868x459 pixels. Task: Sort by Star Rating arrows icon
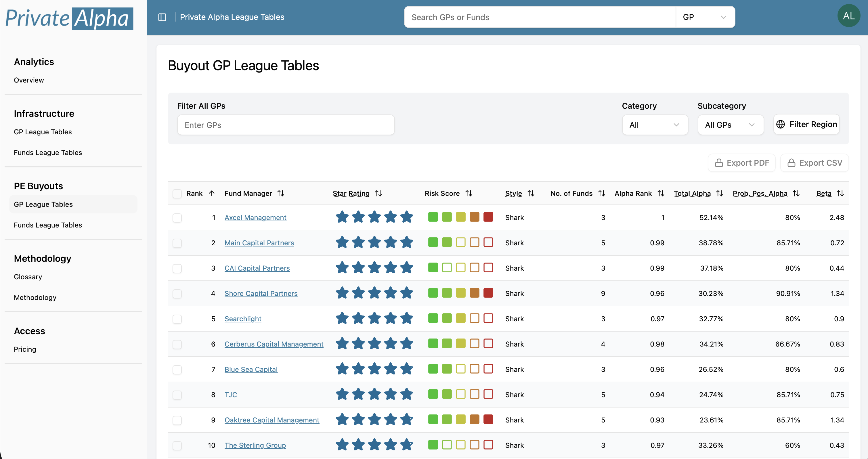coord(378,194)
